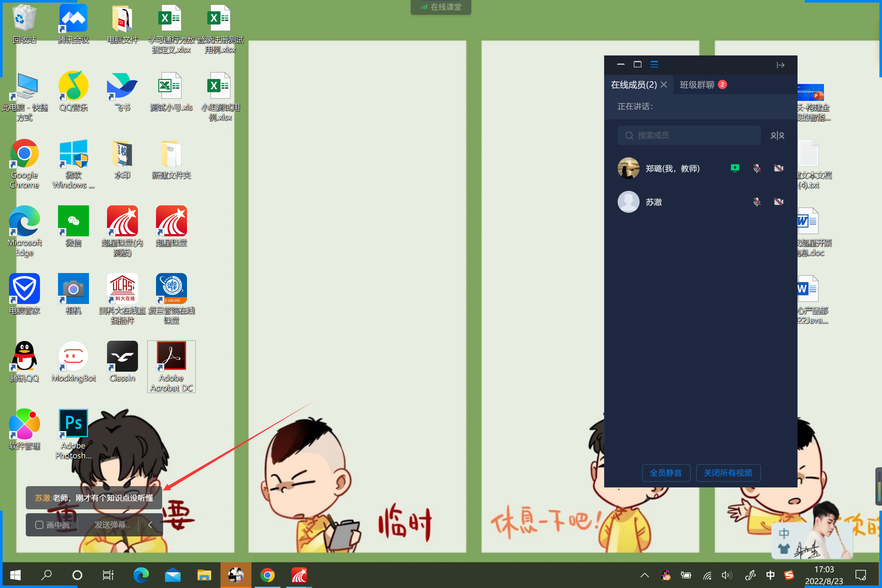Click the 超星 app icon in the taskbar
The width and height of the screenshot is (882, 588).
pos(299,575)
